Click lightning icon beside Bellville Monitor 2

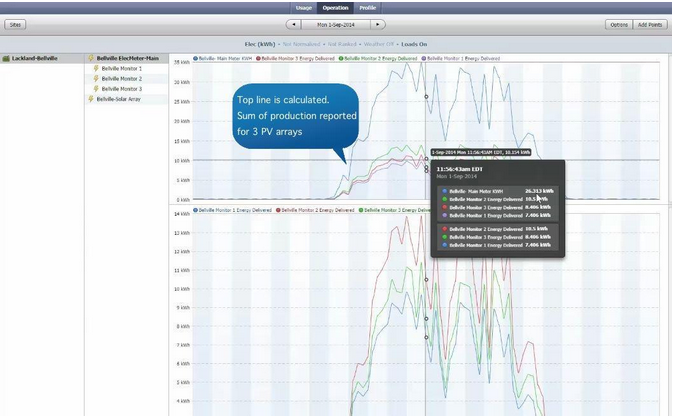click(96, 79)
